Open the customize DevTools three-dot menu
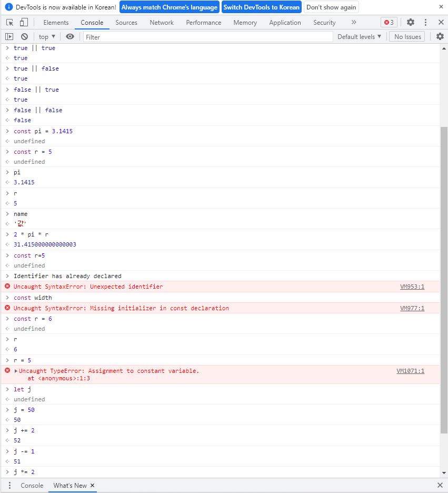 (x=425, y=22)
